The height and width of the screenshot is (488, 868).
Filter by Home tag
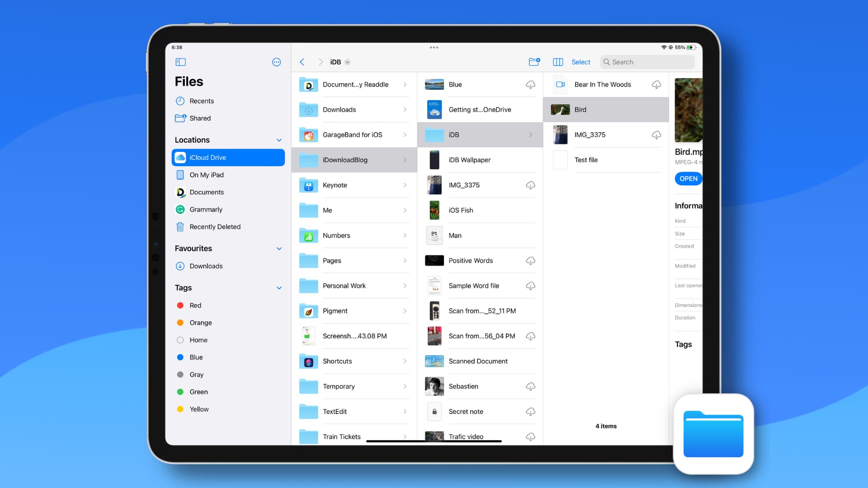point(228,340)
